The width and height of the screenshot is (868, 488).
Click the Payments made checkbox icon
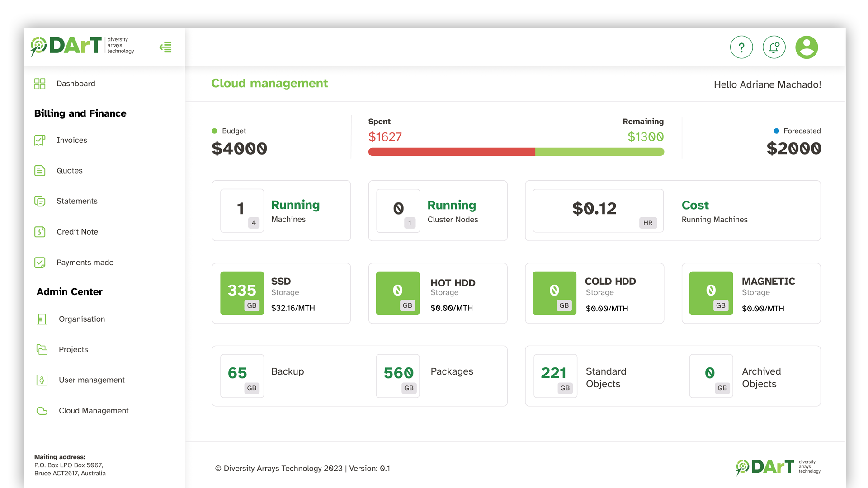point(40,263)
